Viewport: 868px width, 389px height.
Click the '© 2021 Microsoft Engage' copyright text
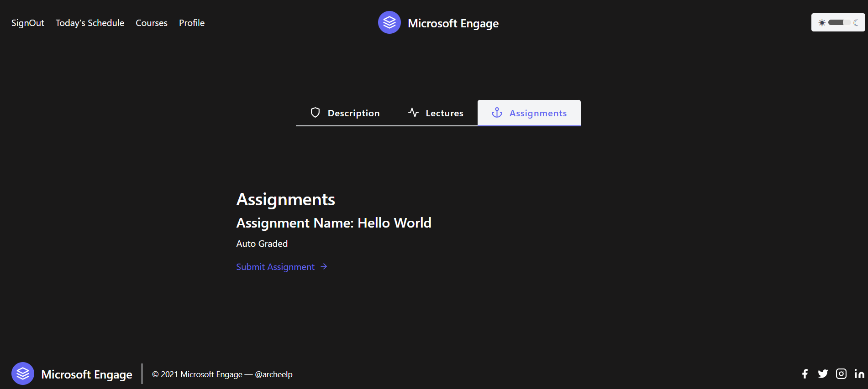point(197,374)
